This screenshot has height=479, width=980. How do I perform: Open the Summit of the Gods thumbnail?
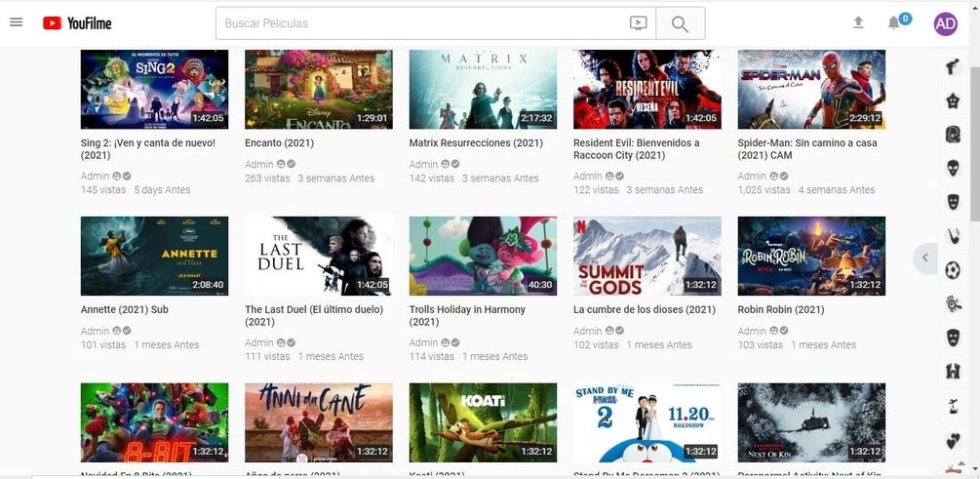click(x=647, y=256)
